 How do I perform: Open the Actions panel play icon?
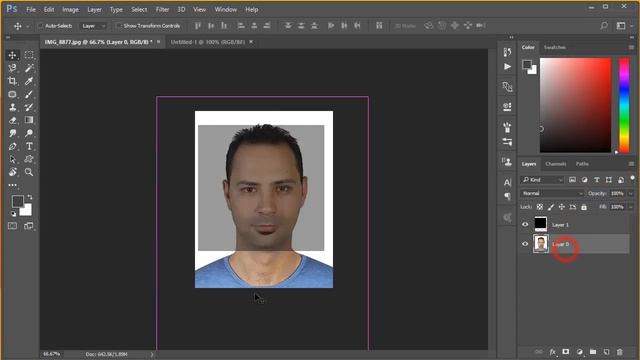click(507, 67)
